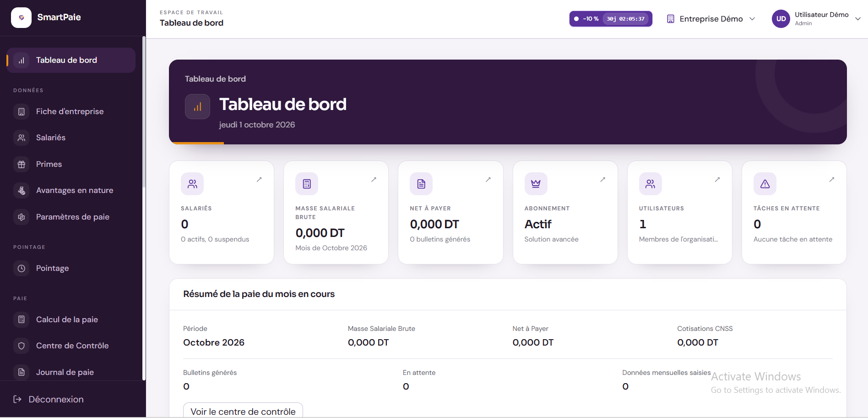Click the Résumé de la paie du mois en cours heading
868x418 pixels.
coord(259,294)
